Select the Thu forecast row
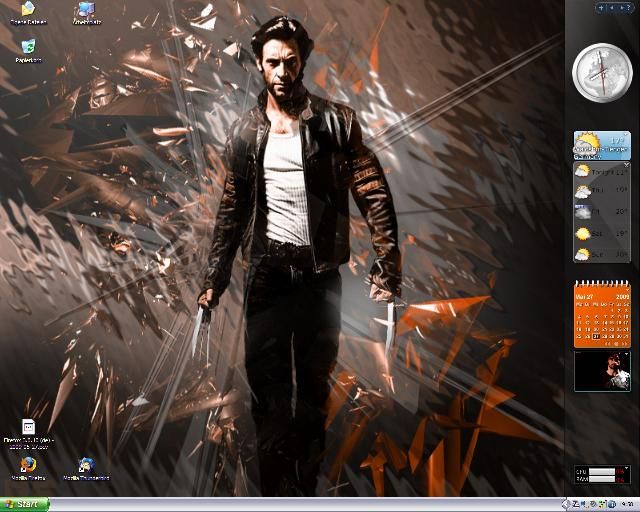 click(602, 191)
